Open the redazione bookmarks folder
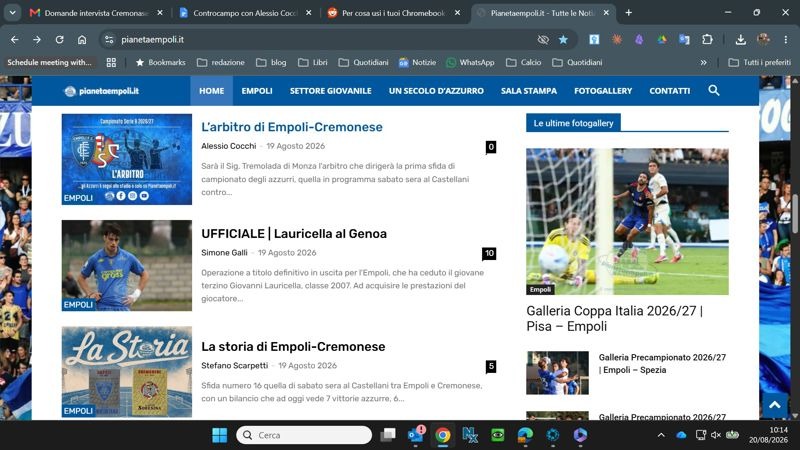 [x=221, y=62]
